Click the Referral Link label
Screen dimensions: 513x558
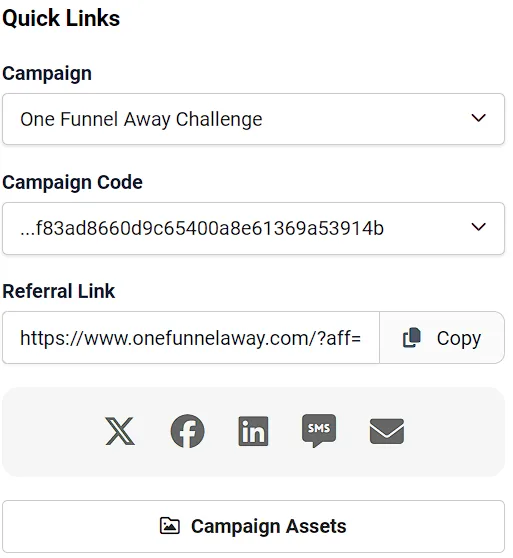(59, 291)
